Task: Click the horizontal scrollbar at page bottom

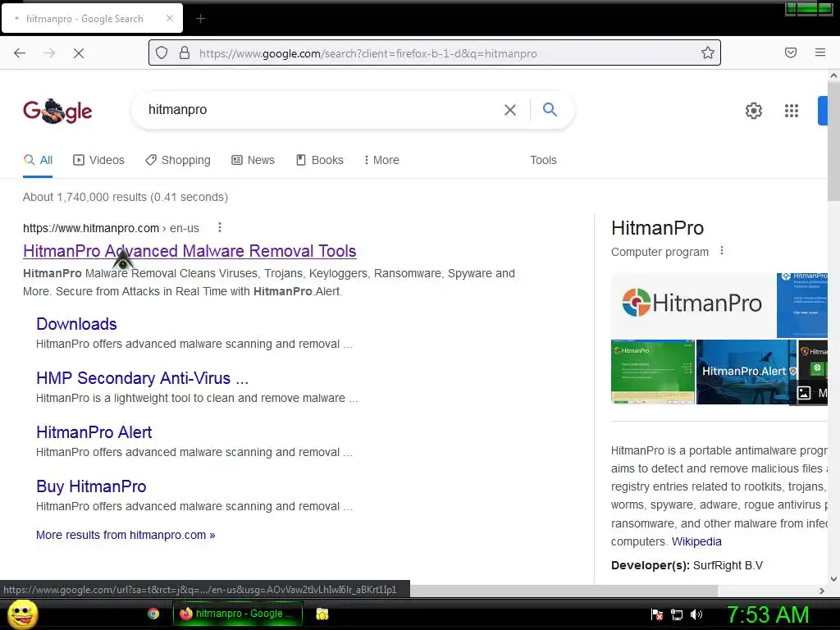Action: [564, 591]
